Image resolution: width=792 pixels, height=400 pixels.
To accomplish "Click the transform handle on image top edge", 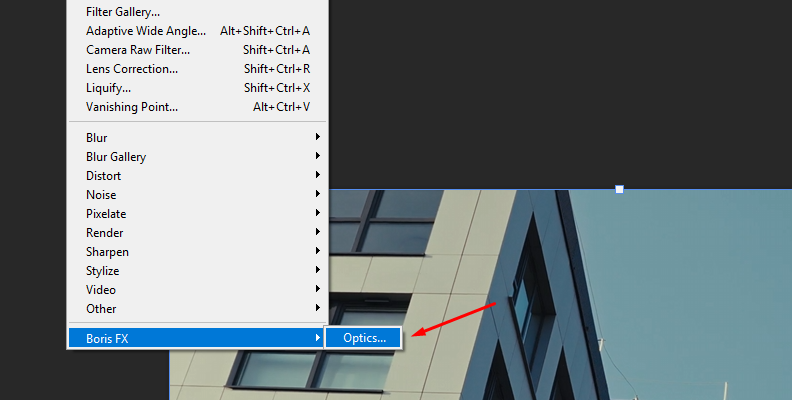I will click(619, 189).
